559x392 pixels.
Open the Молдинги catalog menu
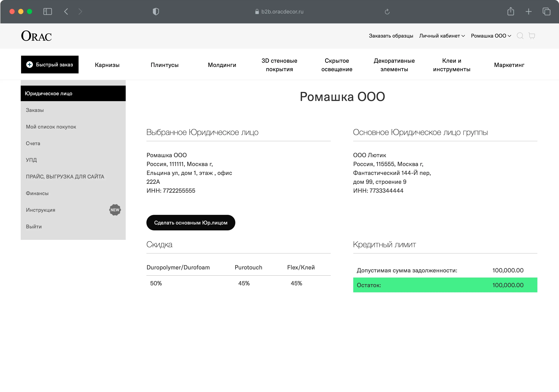222,65
